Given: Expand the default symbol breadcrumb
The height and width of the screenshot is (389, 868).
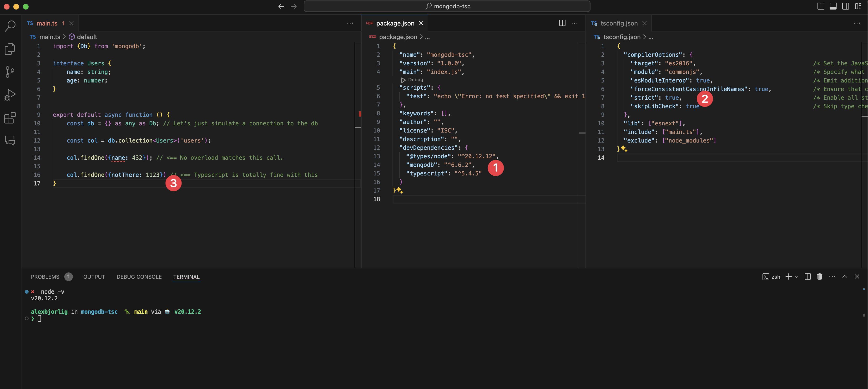Looking at the screenshot, I should click(87, 37).
